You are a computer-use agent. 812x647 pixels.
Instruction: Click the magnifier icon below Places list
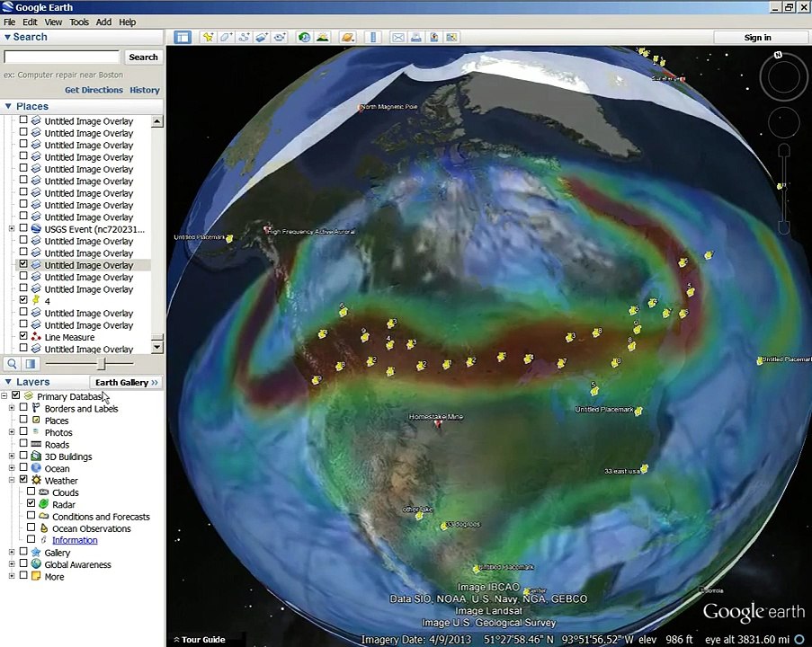[12, 364]
